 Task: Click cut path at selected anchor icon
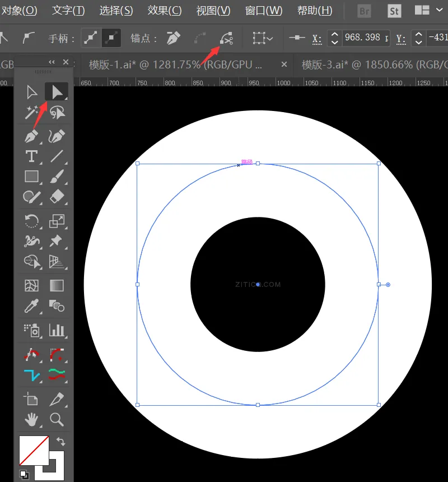227,38
